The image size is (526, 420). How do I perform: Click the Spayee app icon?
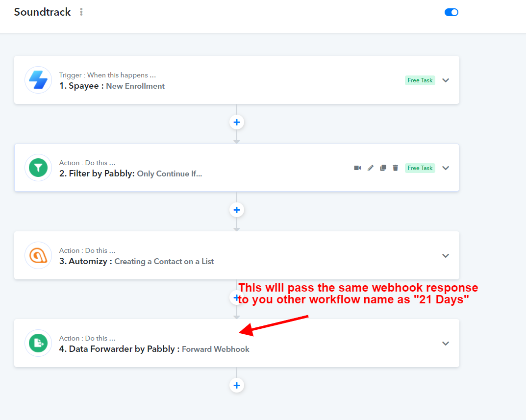pyautogui.click(x=38, y=80)
